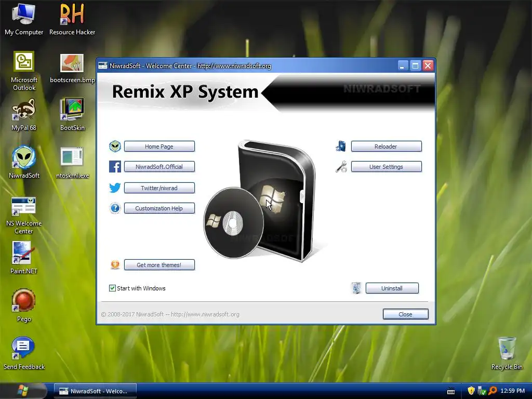Open the Home Page button
532x399 pixels.
pos(159,146)
